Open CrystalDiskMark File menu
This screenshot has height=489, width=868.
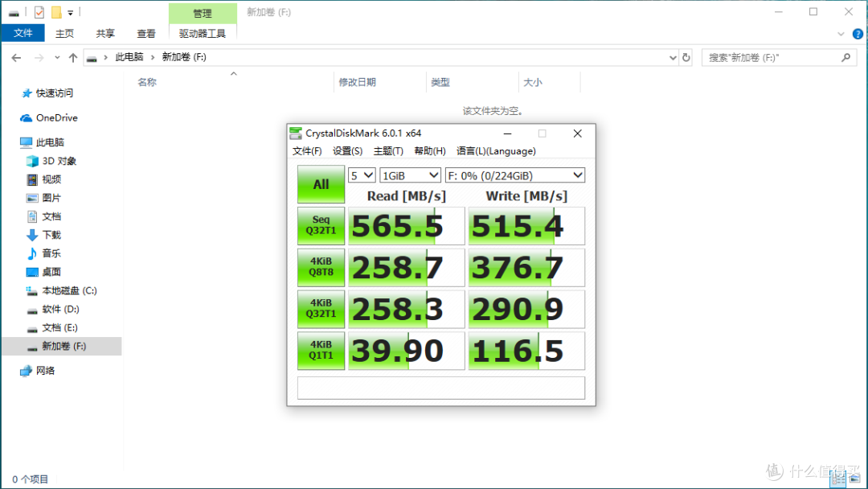coord(307,151)
